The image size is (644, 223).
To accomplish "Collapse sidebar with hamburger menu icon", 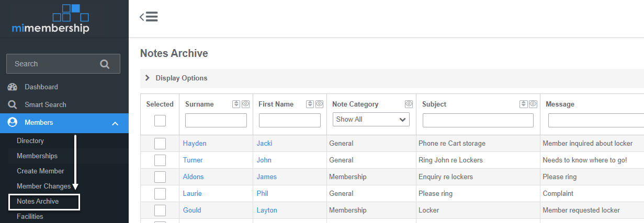I will (149, 17).
